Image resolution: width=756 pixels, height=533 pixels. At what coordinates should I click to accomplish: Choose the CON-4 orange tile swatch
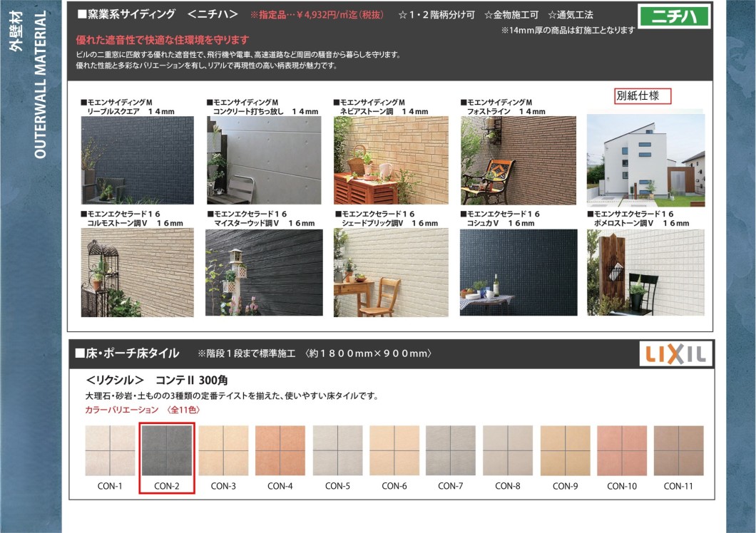[x=280, y=450]
